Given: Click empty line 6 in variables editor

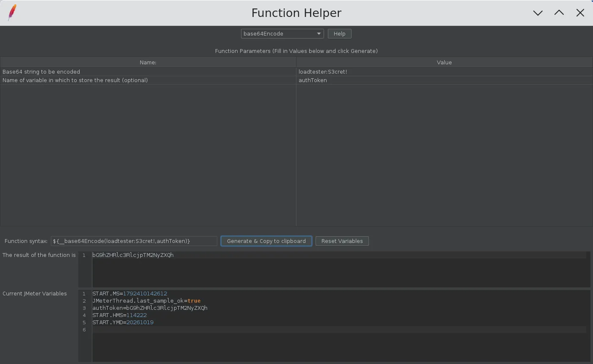Looking at the screenshot, I should click(x=339, y=330).
